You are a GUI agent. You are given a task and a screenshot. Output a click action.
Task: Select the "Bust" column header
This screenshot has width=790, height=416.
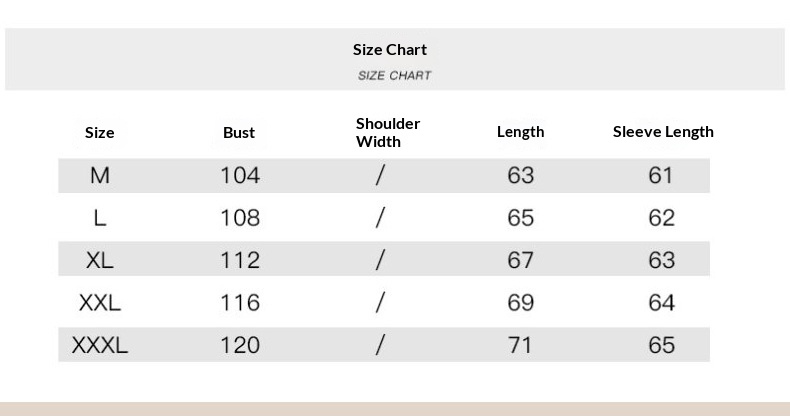tap(239, 132)
